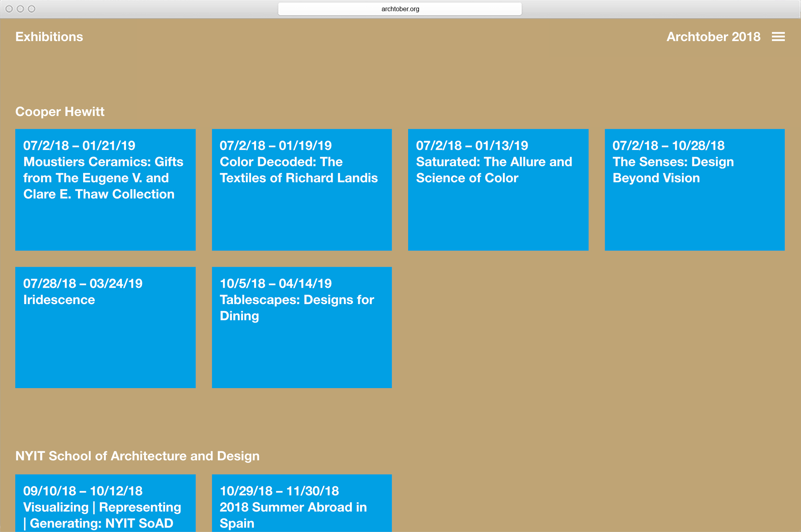Click the archtober.org address bar
The width and height of the screenshot is (801, 532).
(x=400, y=9)
